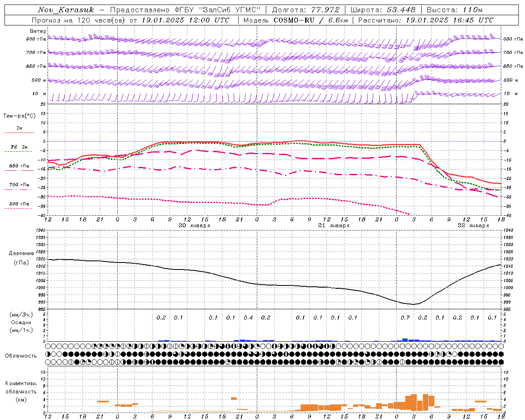Click the Nov_Karasuk station title
This screenshot has width=525, height=420.
click(66, 10)
